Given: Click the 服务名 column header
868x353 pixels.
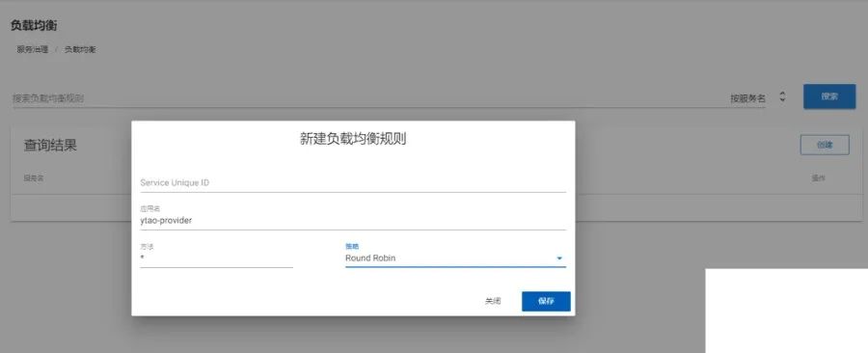Looking at the screenshot, I should (34, 178).
